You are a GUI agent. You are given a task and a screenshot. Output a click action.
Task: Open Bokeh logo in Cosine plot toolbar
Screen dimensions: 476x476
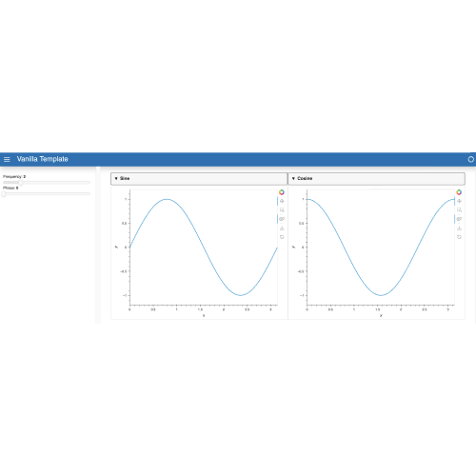(459, 192)
